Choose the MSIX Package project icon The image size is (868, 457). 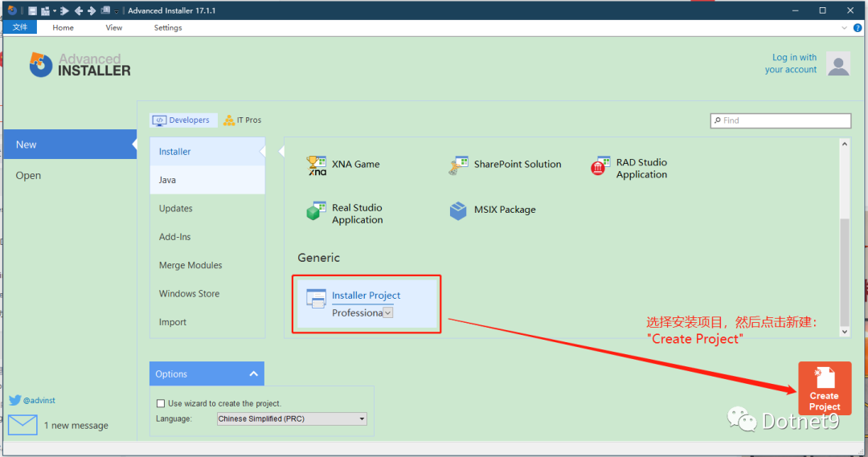(x=458, y=210)
